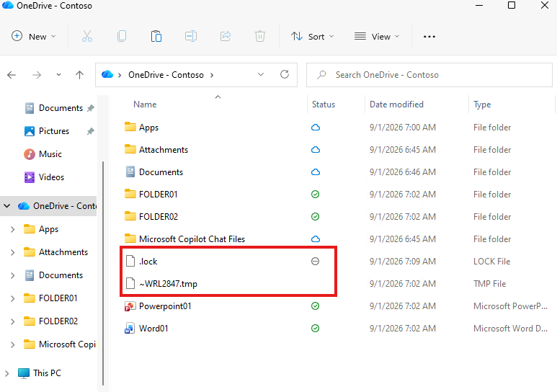
Task: Go back with the left arrow
Action: [x=12, y=75]
